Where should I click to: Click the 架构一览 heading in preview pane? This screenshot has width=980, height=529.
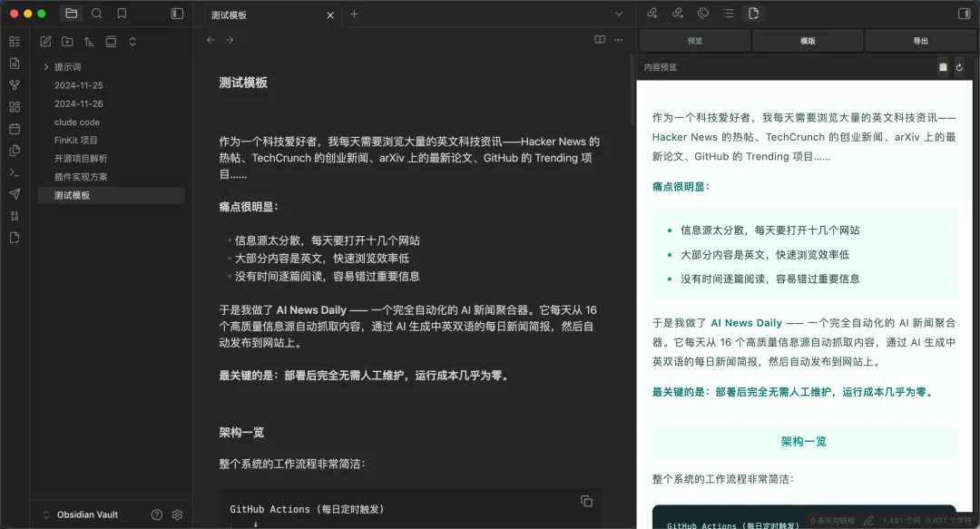[x=804, y=442]
